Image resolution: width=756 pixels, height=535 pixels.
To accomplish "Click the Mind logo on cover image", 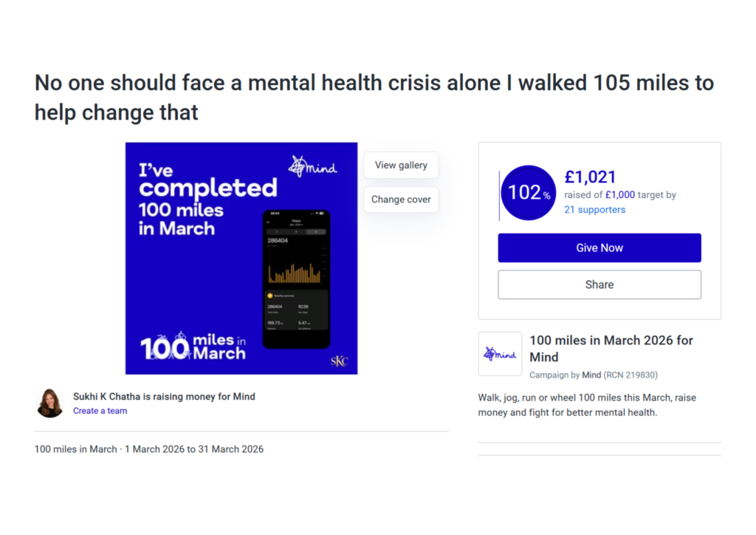I will 313,167.
